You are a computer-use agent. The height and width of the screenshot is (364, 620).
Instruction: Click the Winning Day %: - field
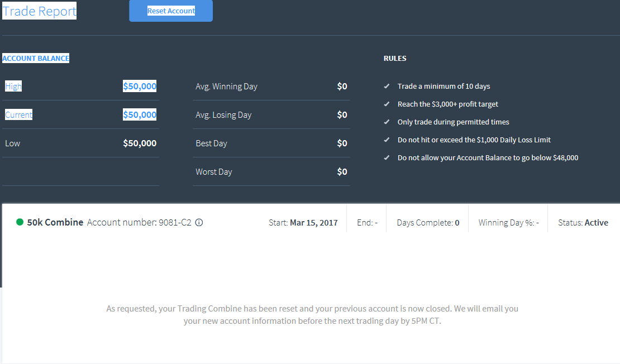click(x=508, y=223)
